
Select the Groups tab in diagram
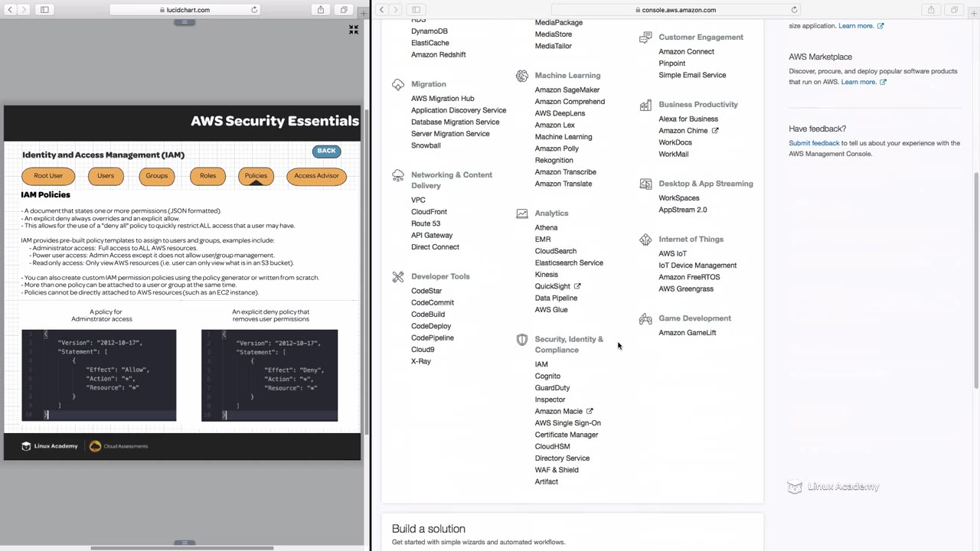coord(157,176)
